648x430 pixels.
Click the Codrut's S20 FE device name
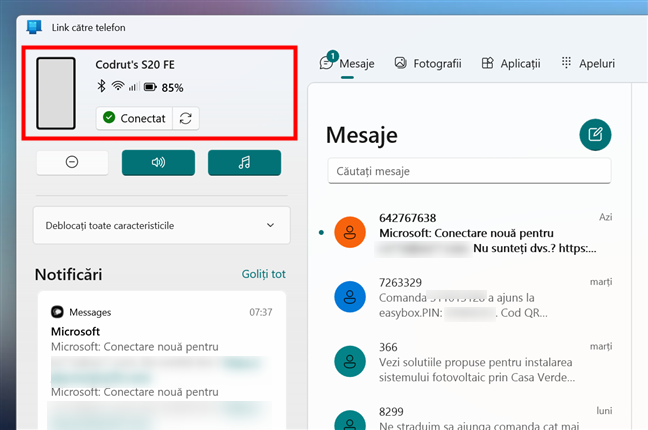(x=135, y=64)
